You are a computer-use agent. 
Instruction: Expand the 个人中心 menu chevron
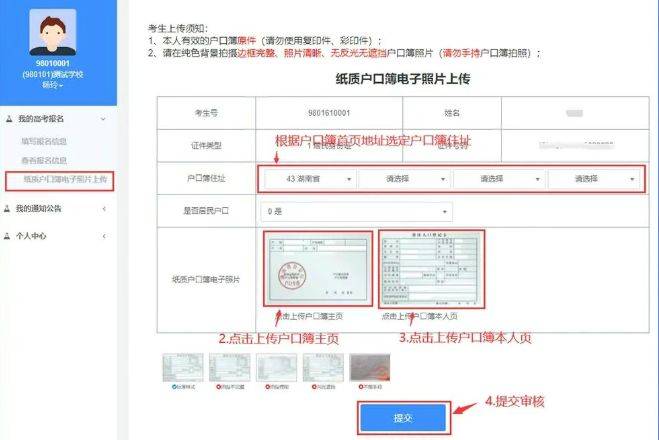pyautogui.click(x=106, y=236)
